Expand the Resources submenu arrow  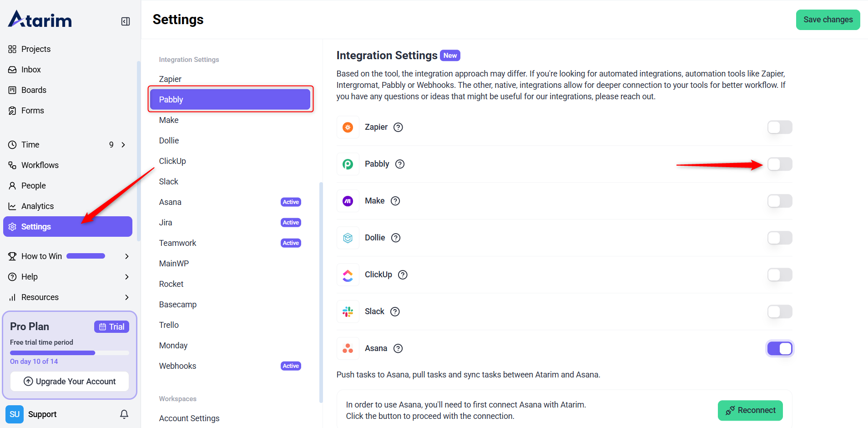point(127,297)
